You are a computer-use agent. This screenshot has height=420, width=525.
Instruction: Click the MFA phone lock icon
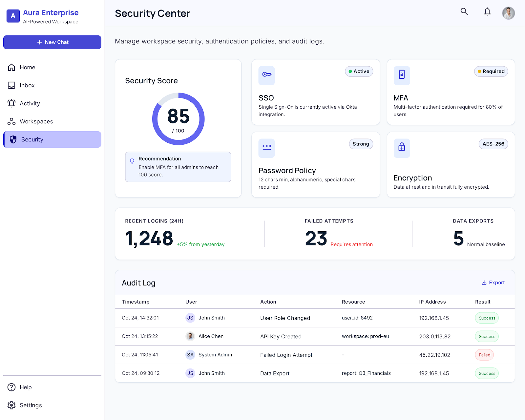(x=402, y=76)
